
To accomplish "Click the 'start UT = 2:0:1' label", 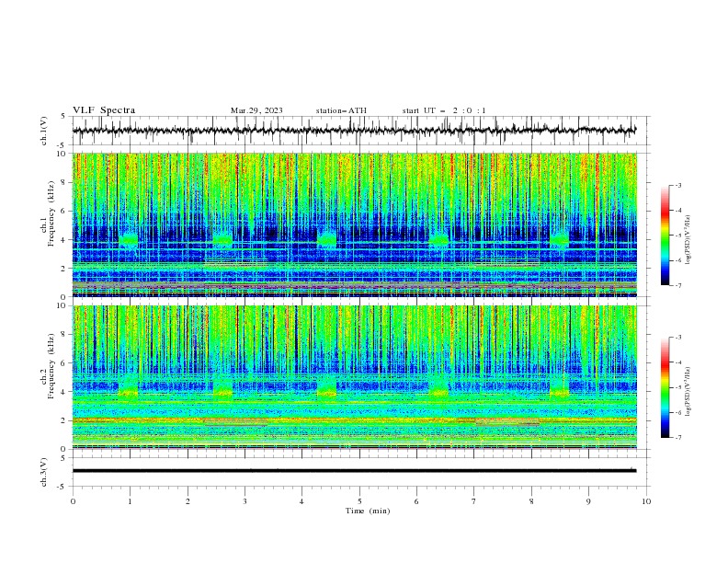I will click(444, 110).
